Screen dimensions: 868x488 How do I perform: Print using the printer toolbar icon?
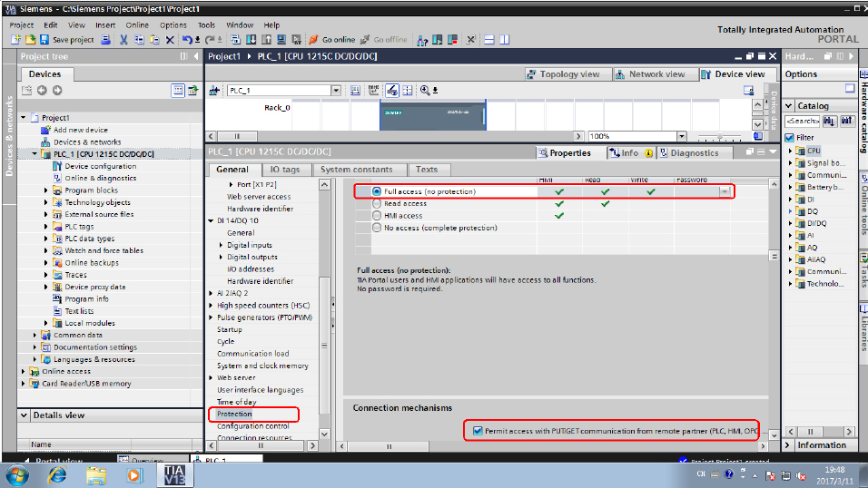pyautogui.click(x=105, y=40)
